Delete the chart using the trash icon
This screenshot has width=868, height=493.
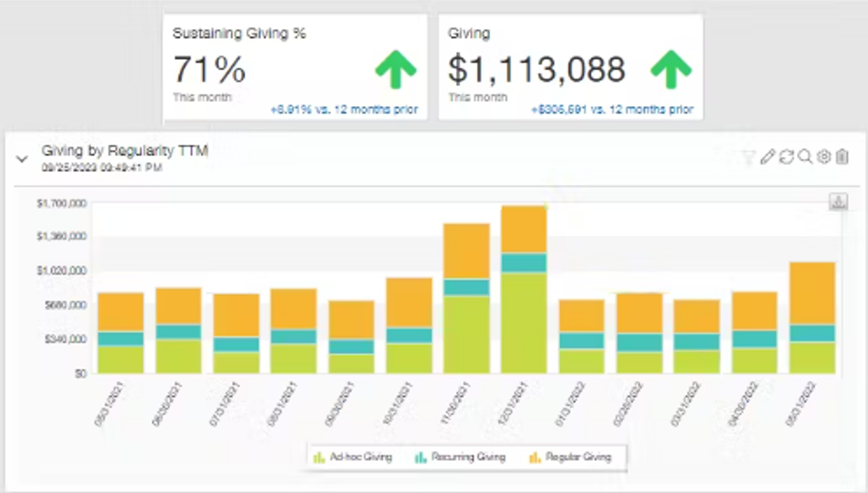[x=843, y=157]
